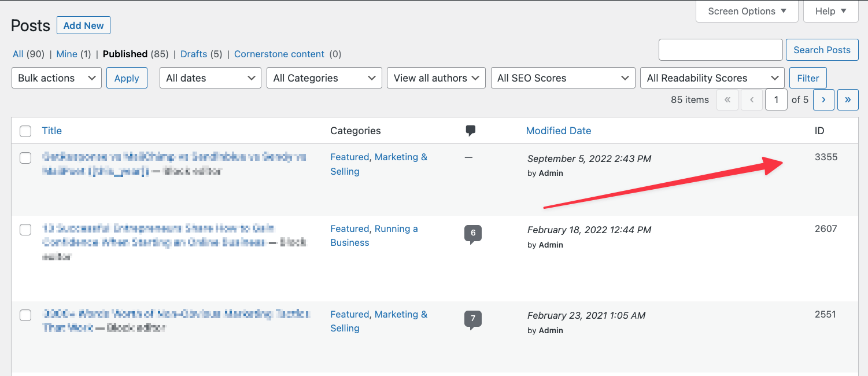The width and height of the screenshot is (868, 376).
Task: Open the comments column sort icon
Action: tap(470, 131)
